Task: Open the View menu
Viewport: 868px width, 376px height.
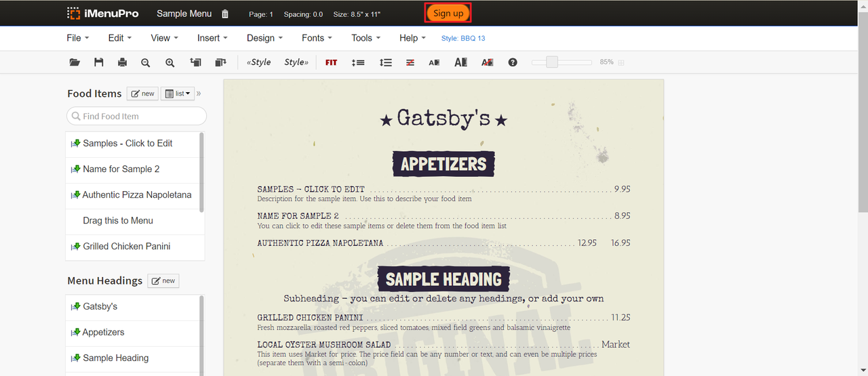Action: [164, 38]
